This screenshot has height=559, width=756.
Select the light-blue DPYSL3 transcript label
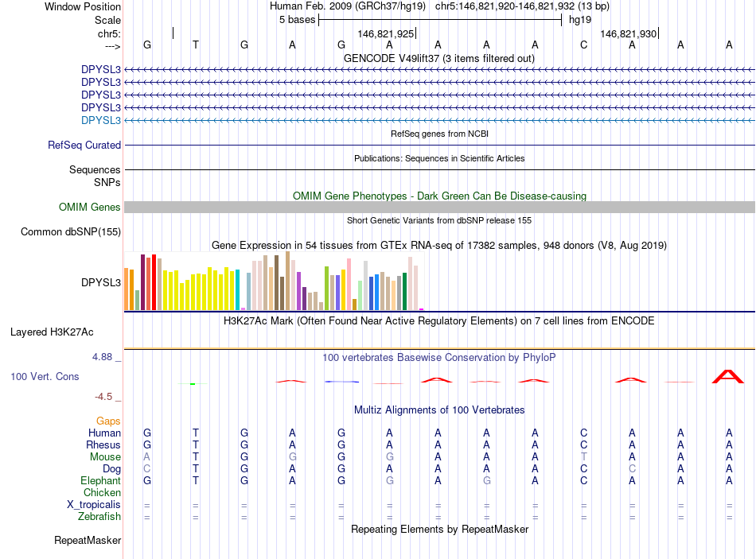[101, 121]
